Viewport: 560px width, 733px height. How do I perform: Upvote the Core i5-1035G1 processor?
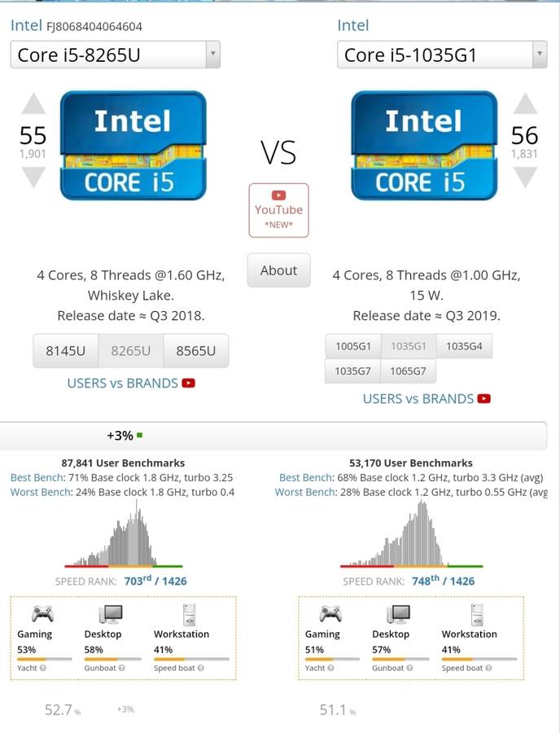pos(525,104)
